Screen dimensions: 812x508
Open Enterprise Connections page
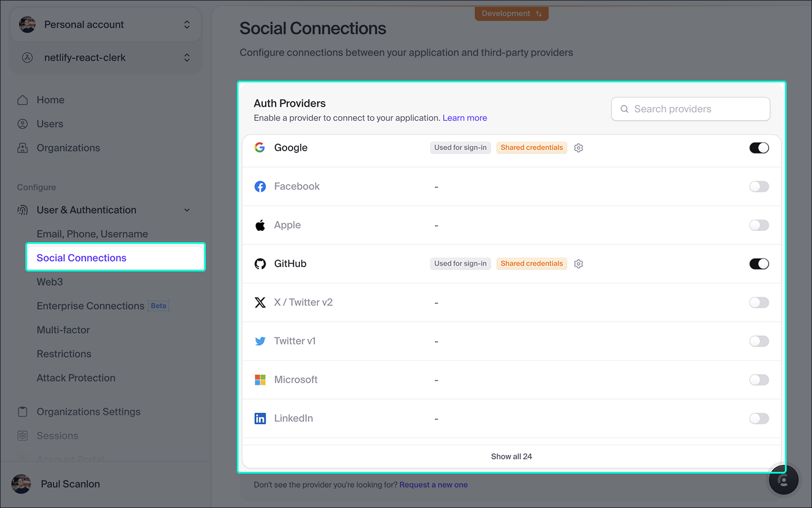click(x=90, y=306)
